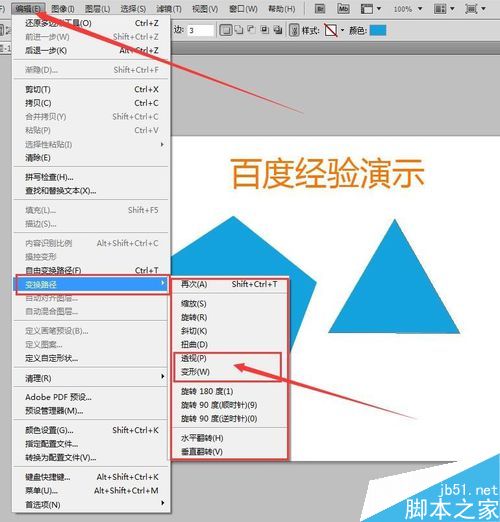The width and height of the screenshot is (500, 522).
Task: Open the 编辑(E) menu
Action: click(x=28, y=9)
